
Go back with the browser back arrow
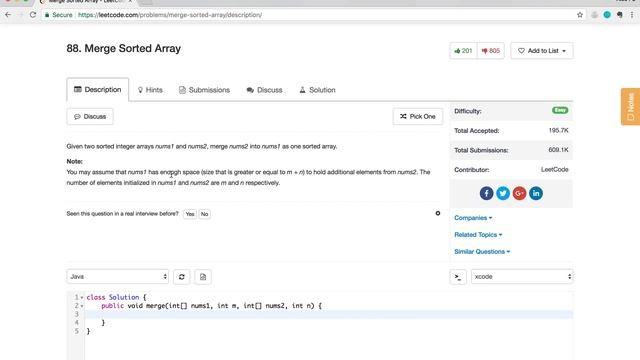tap(8, 15)
